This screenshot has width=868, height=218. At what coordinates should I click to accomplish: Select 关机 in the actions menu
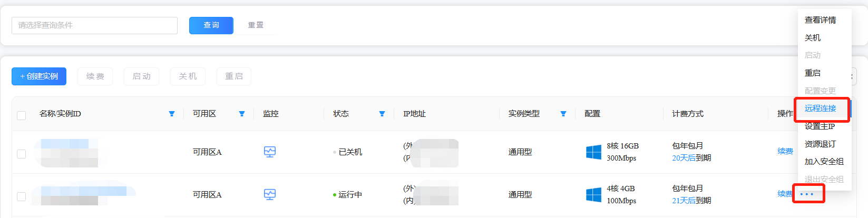[x=813, y=38]
